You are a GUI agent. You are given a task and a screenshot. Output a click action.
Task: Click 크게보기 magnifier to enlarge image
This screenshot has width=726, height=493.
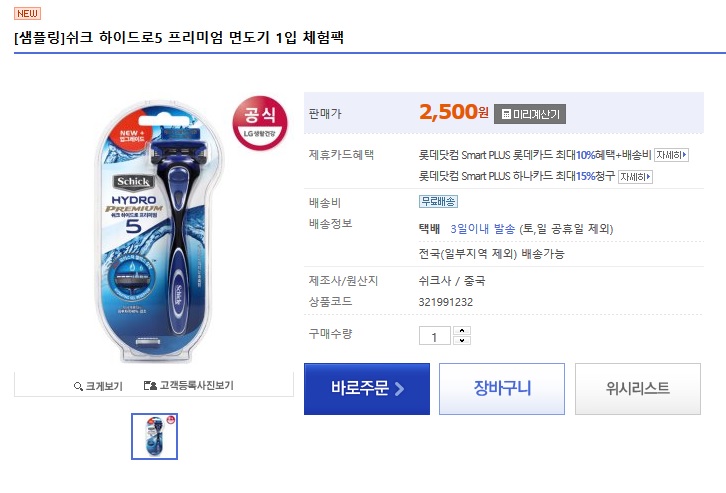click(x=98, y=385)
